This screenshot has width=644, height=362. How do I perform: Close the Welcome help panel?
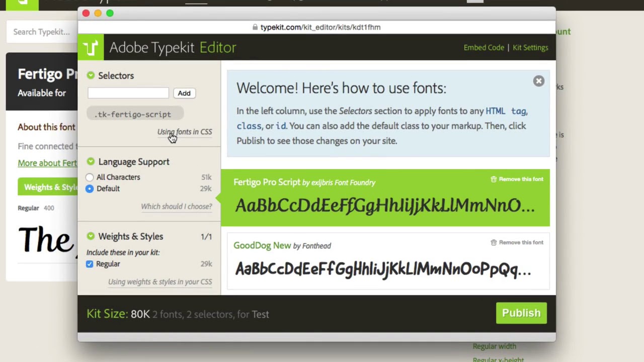click(538, 81)
